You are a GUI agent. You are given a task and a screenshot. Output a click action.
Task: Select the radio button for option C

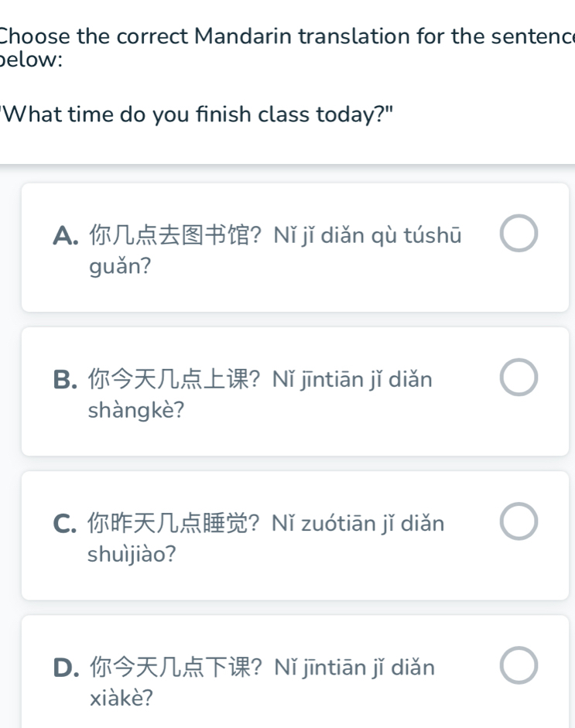(518, 522)
